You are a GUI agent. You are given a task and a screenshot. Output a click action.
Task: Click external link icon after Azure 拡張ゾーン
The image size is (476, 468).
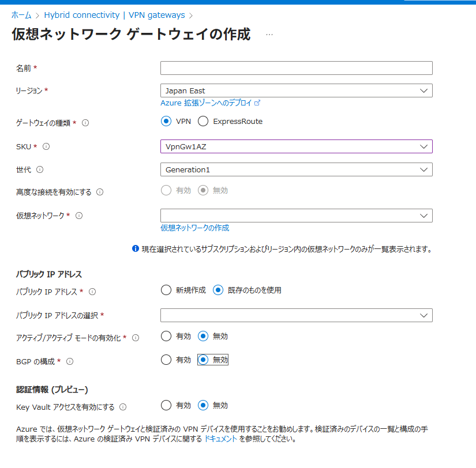[257, 103]
